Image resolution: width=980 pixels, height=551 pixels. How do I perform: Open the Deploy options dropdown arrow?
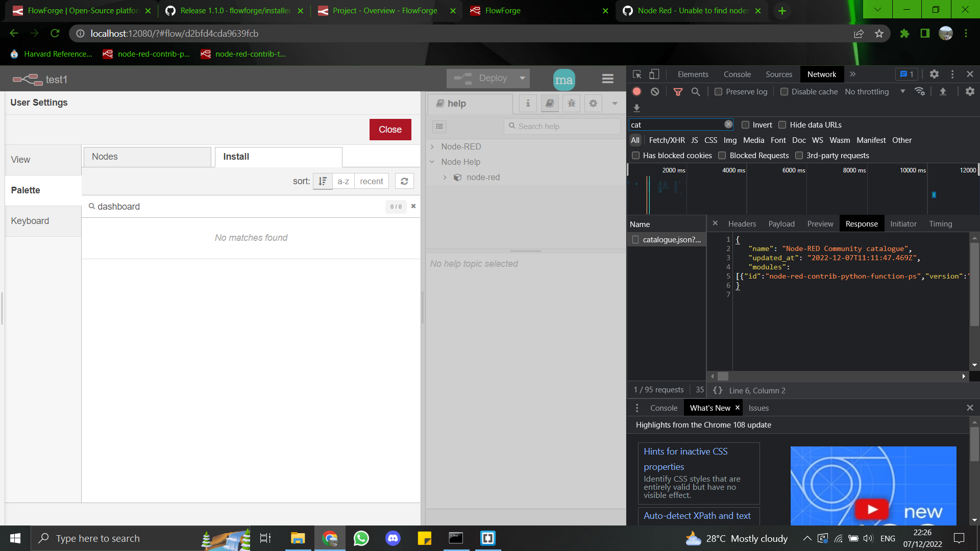522,78
